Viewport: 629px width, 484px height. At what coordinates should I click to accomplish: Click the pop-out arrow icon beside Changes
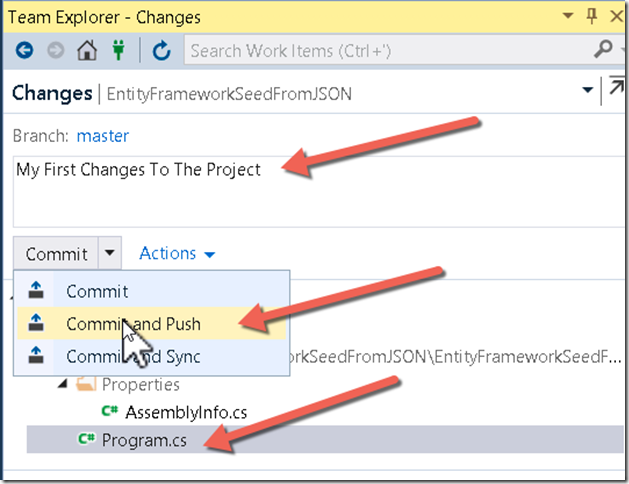tap(617, 86)
